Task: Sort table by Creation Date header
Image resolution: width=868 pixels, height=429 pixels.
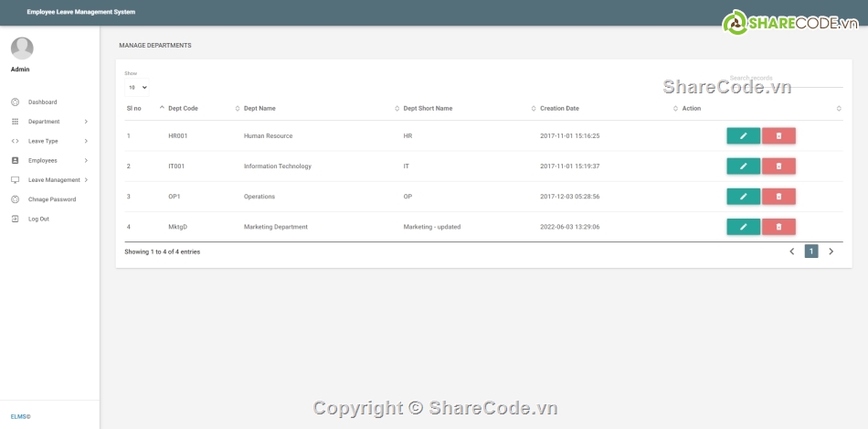Action: (x=559, y=108)
